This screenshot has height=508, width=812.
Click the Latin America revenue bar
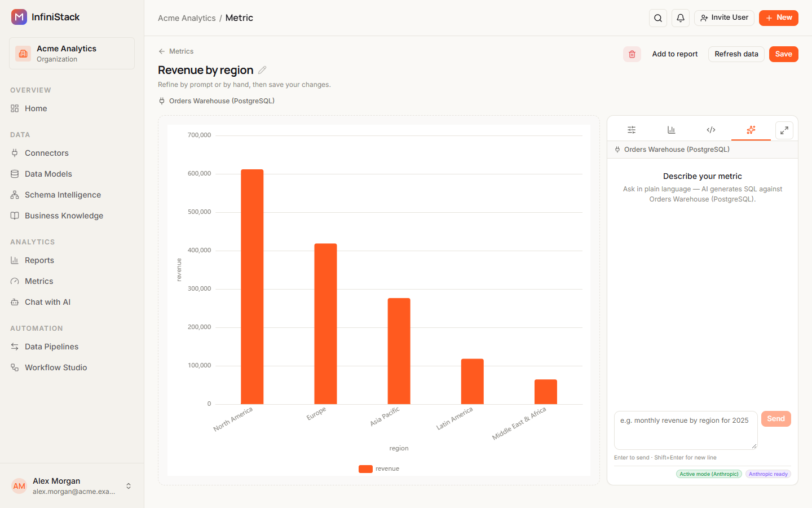tap(472, 382)
